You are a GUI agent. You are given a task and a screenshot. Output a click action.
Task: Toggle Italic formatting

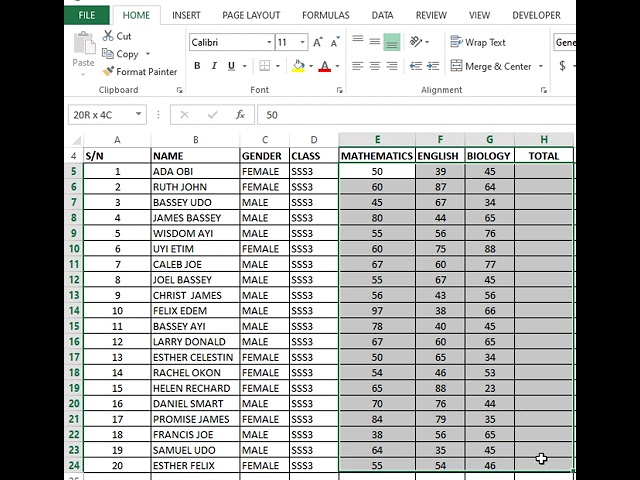(214, 66)
